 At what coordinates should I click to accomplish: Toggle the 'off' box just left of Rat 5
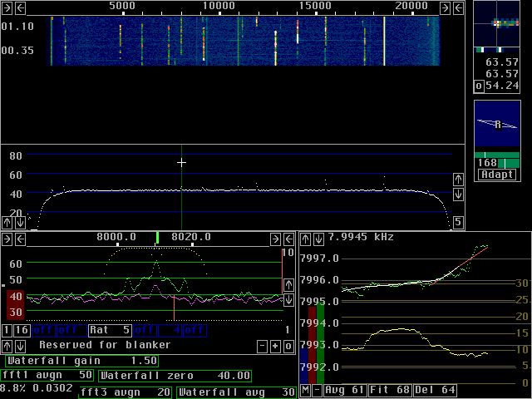pos(71,330)
